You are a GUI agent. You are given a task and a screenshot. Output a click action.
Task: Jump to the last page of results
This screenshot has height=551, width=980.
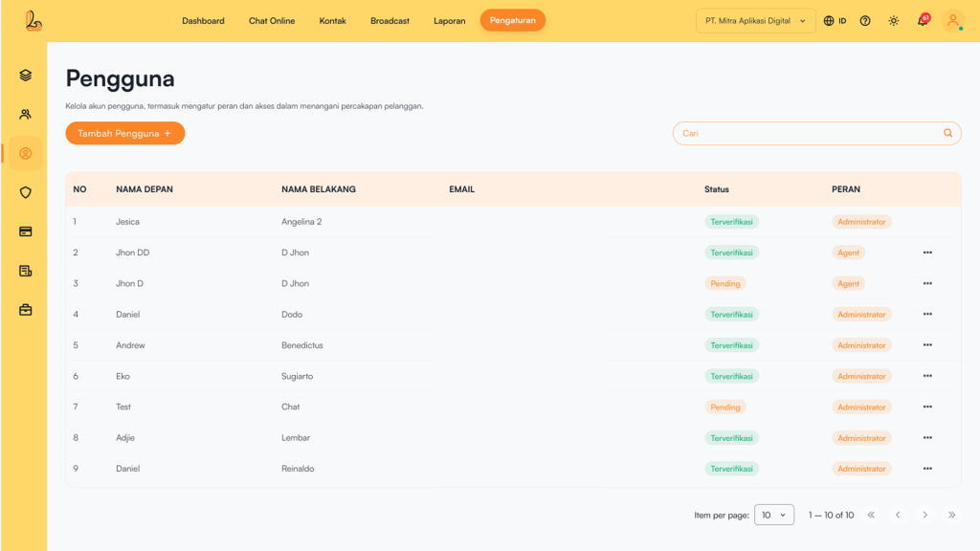click(x=951, y=515)
